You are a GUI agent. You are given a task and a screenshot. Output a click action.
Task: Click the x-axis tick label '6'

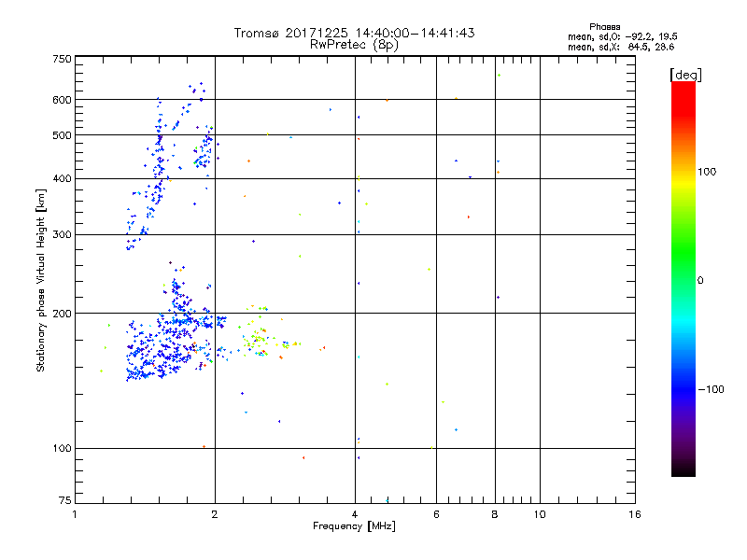[x=436, y=514]
